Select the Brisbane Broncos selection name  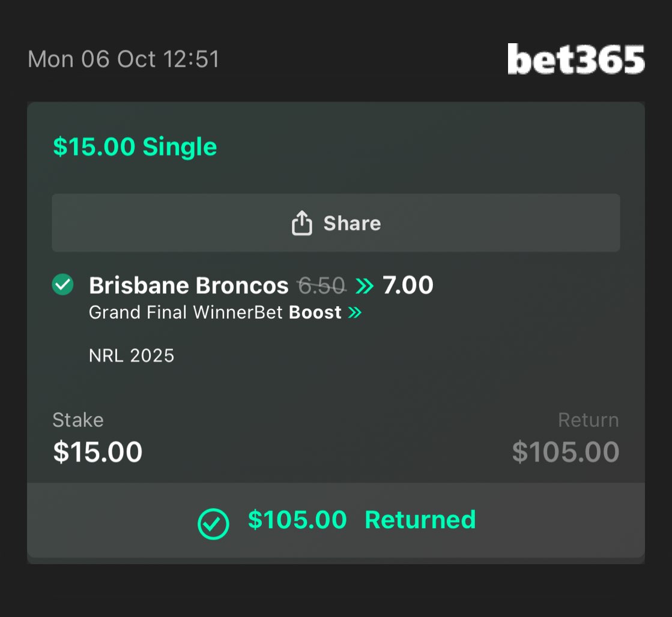click(189, 286)
